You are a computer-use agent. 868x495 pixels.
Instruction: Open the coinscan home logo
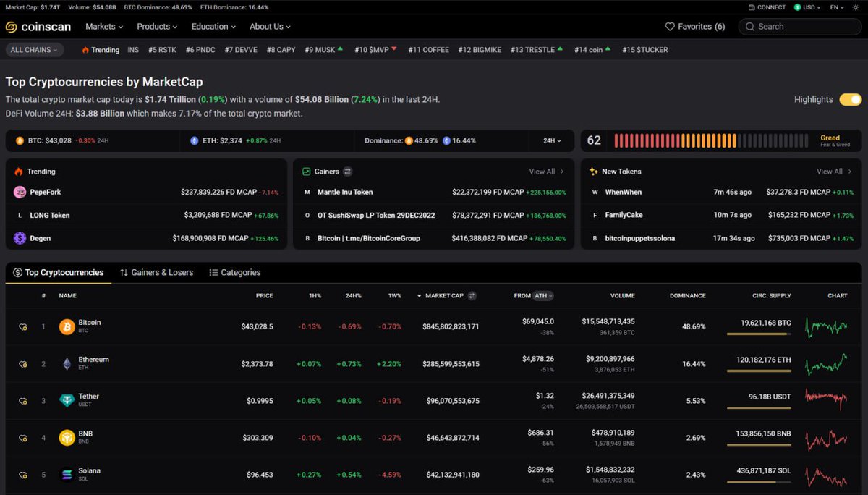(38, 27)
